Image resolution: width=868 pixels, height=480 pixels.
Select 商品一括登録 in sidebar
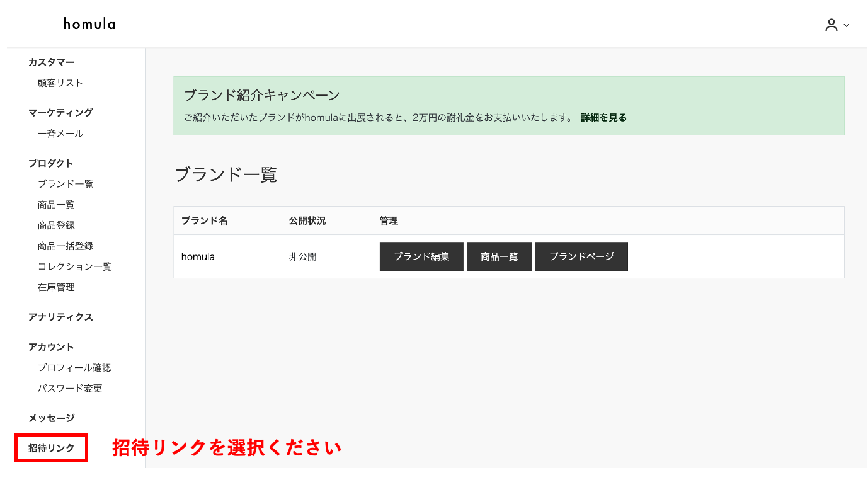[66, 246]
